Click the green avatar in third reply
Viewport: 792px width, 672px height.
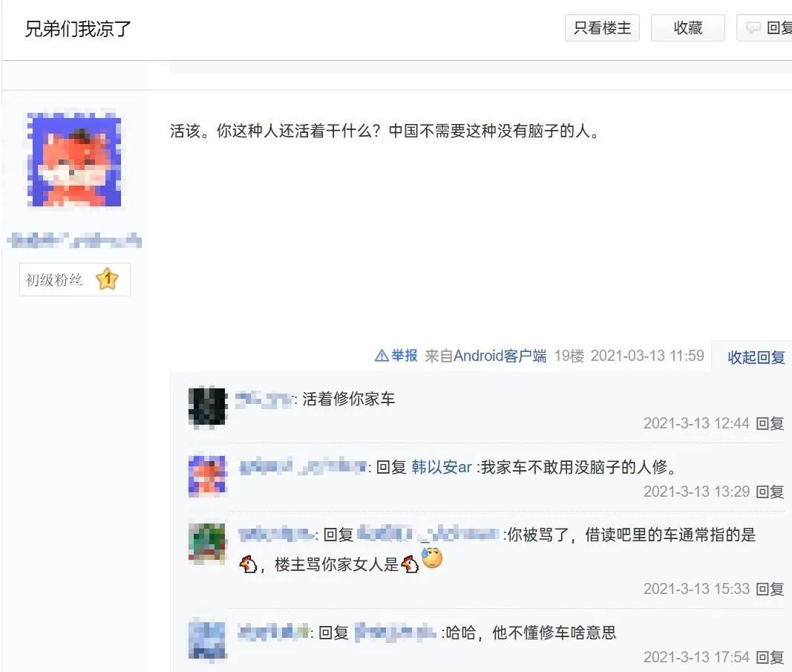(207, 543)
